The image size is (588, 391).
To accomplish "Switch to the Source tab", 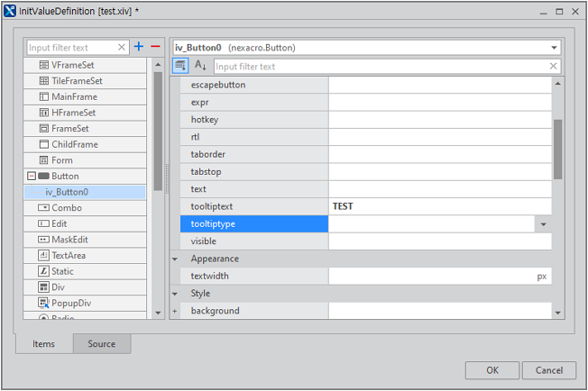I will pos(101,343).
